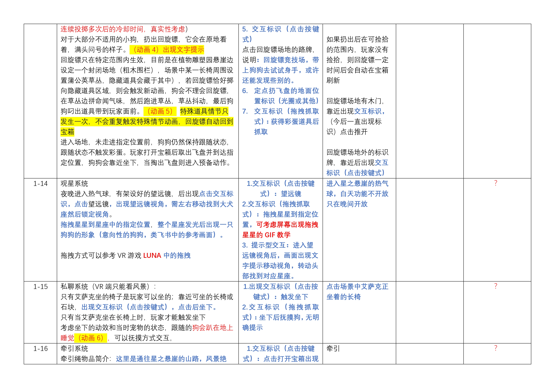Click the text 回旋镖场地外的标识

pyautogui.click(x=357, y=152)
